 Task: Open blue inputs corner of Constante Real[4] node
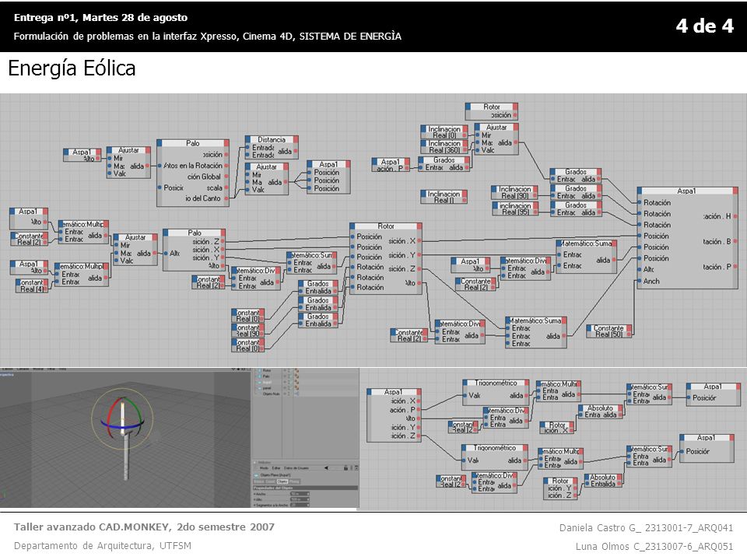19,282
